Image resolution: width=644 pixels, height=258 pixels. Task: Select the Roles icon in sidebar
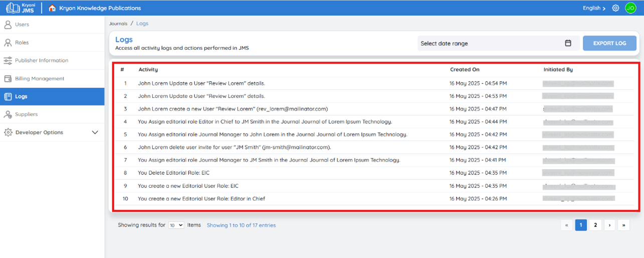click(8, 43)
